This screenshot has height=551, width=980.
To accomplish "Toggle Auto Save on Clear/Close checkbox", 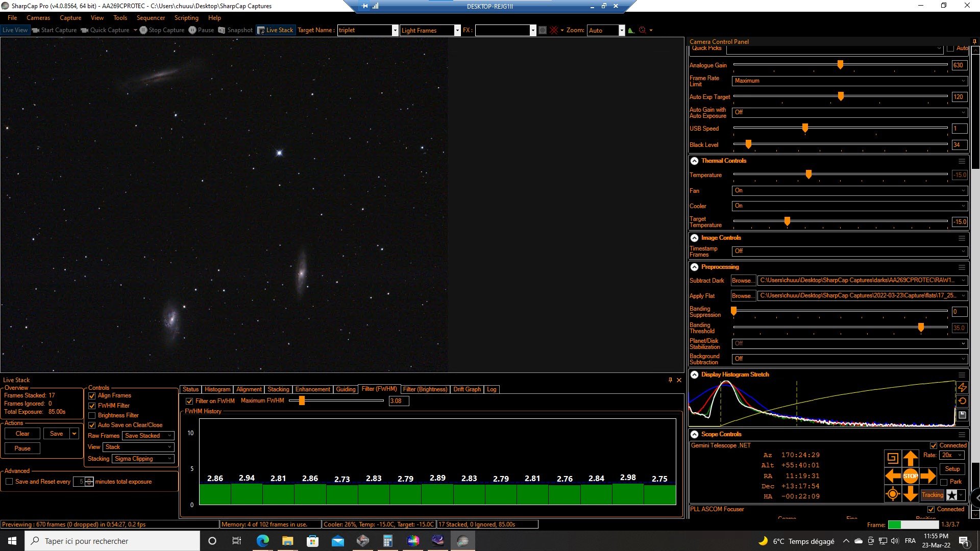I will point(92,425).
